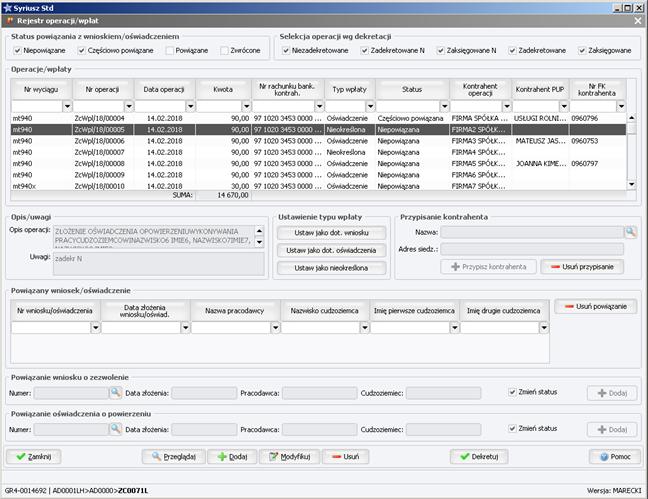
Task: Click the bottom toolbar Dodaj button
Action: 232,456
